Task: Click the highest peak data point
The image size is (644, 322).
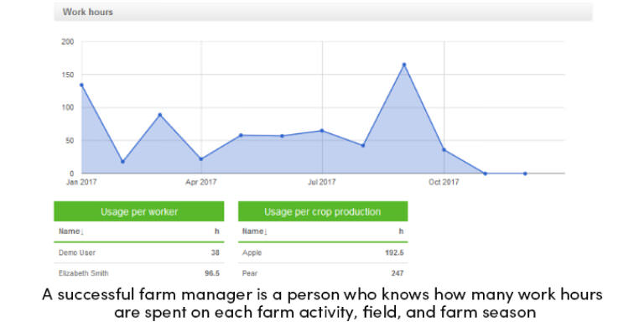Action: tap(404, 65)
